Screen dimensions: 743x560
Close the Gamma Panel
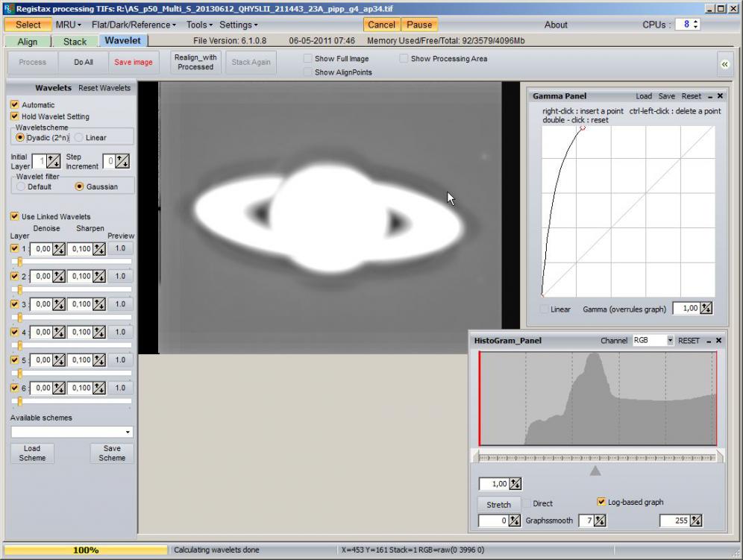[x=721, y=96]
